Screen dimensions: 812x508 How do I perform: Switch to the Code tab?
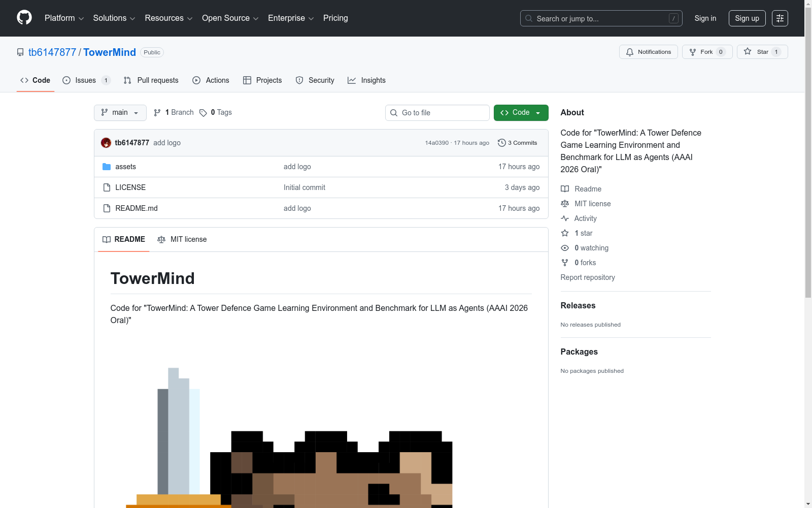(36, 80)
